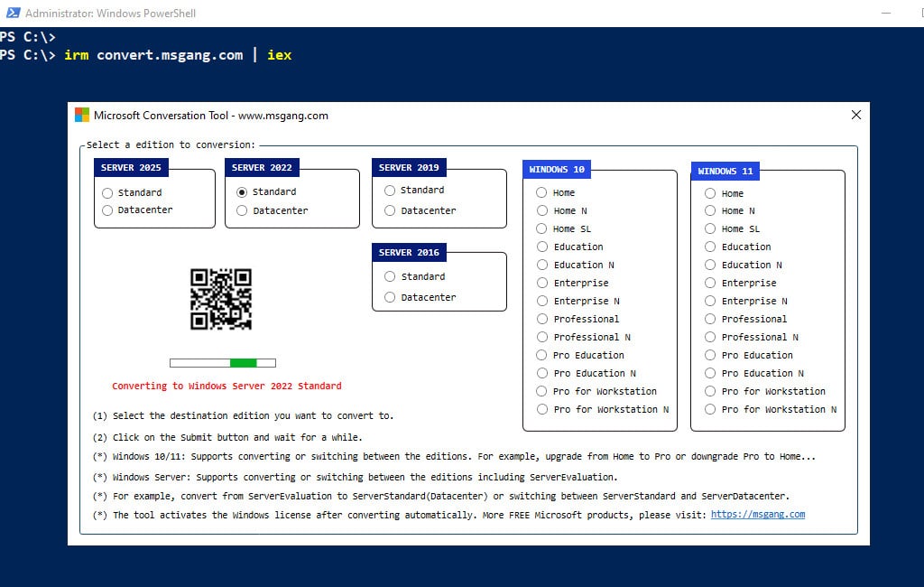Select Server 2016 Datacenter
The height and width of the screenshot is (587, 924).
390,297
